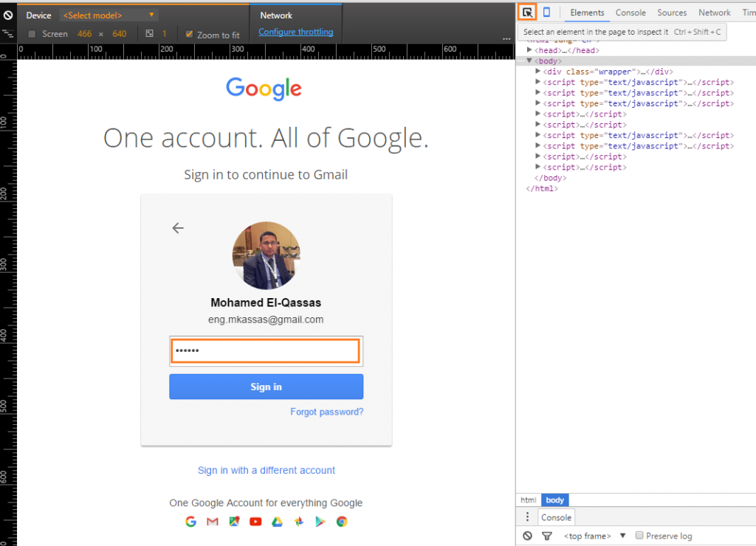Image resolution: width=756 pixels, height=546 pixels.
Task: Open the Configure throttling link
Action: [296, 32]
